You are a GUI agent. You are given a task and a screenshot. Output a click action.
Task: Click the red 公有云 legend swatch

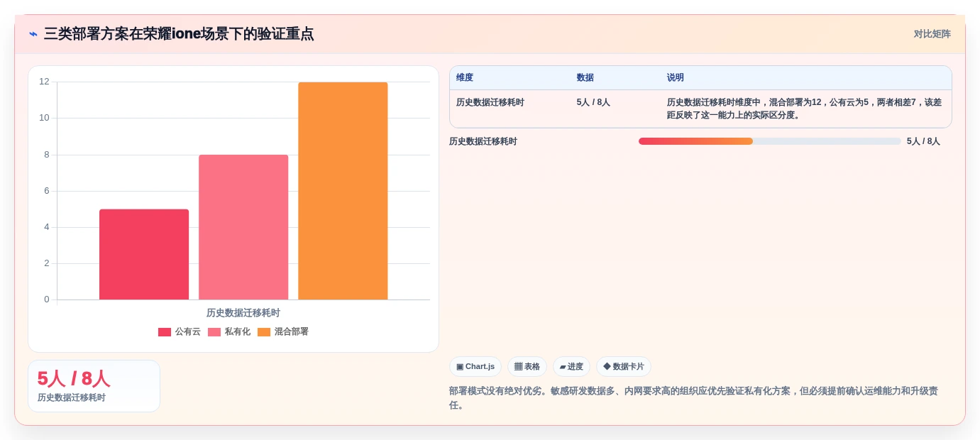[x=165, y=332]
